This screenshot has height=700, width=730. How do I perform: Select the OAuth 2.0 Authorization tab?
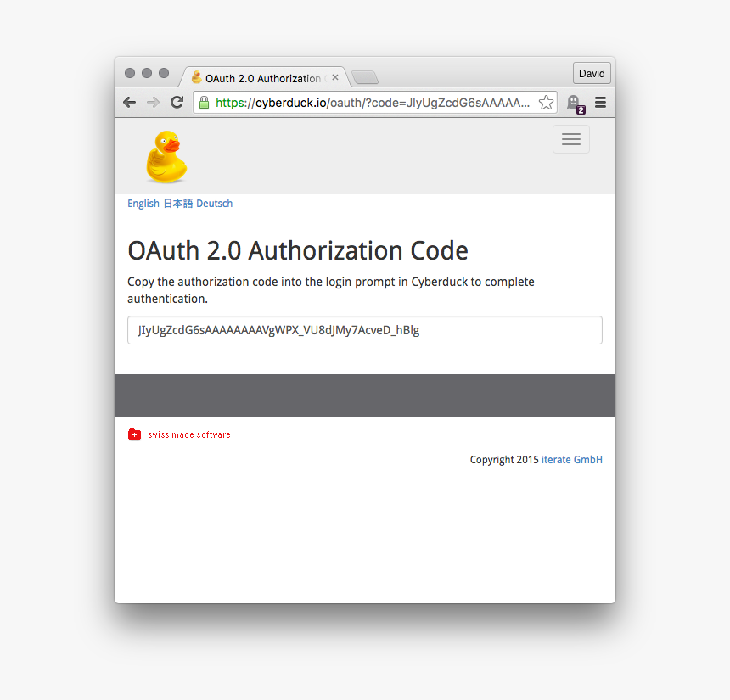pos(263,78)
